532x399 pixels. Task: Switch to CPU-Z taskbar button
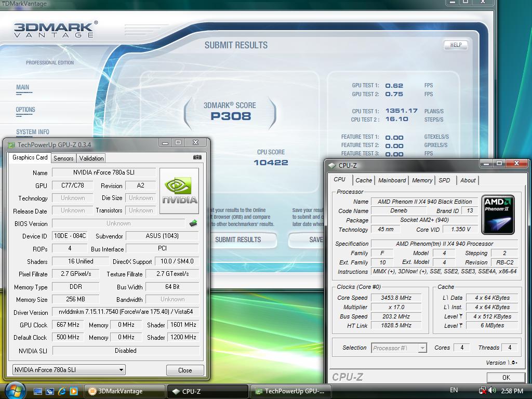pyautogui.click(x=208, y=391)
